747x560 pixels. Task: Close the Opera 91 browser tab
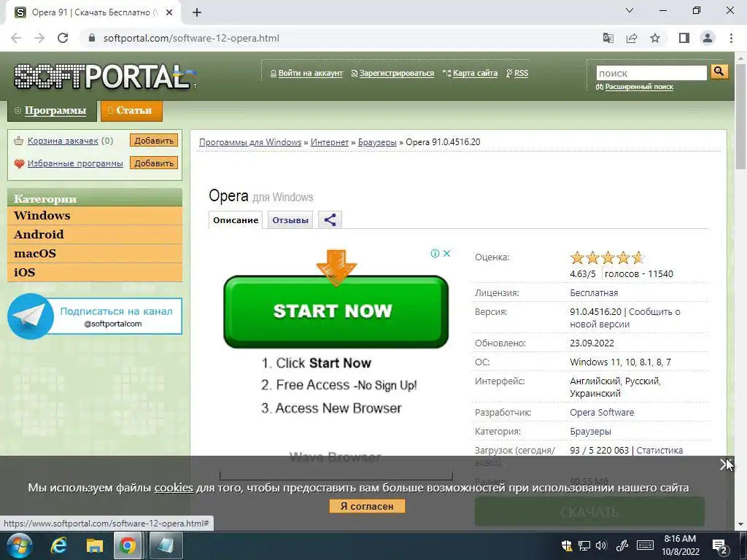tap(169, 12)
